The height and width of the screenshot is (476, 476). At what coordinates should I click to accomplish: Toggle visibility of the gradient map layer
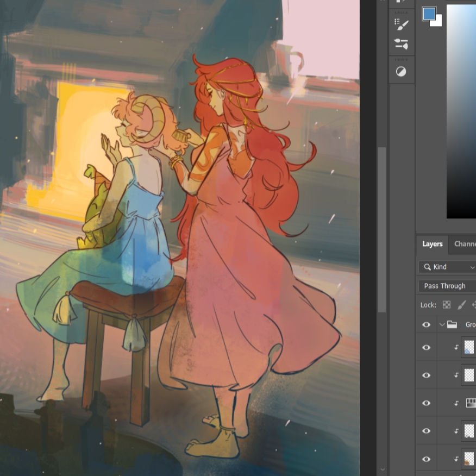pyautogui.click(x=427, y=403)
